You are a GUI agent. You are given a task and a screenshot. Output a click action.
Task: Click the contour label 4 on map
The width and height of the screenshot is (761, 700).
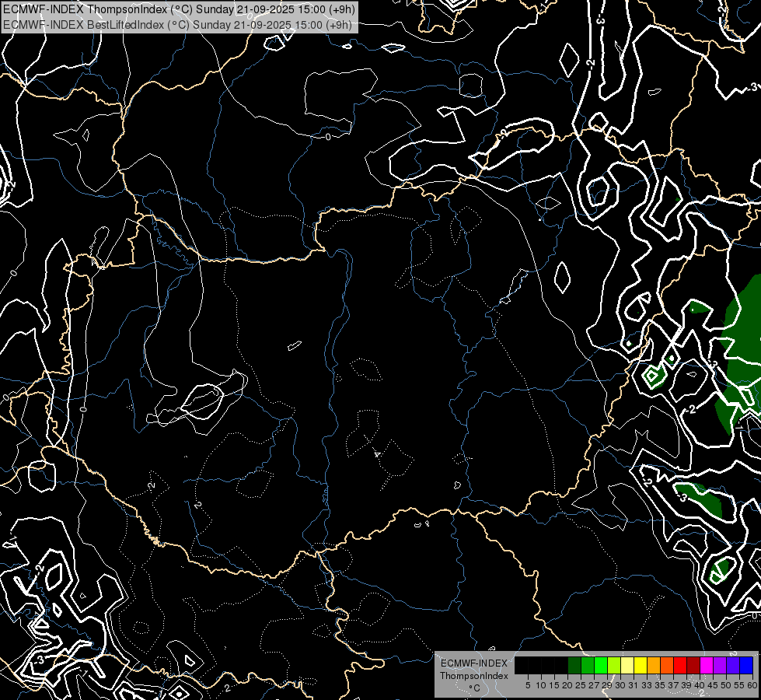377,453
